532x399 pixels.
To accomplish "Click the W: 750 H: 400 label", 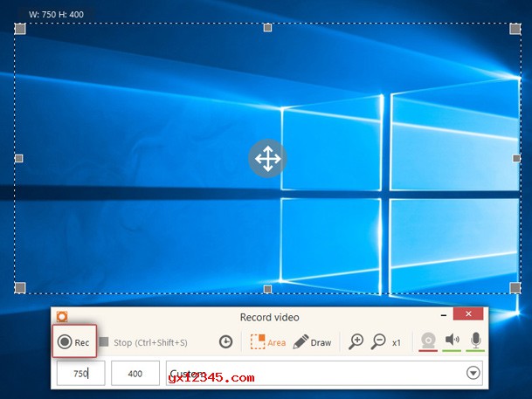I will coord(56,14).
